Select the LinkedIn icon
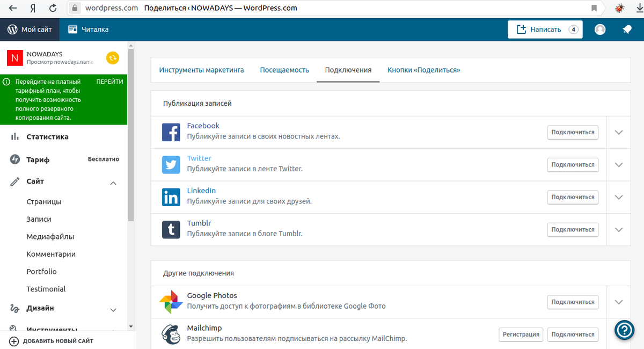Image resolution: width=644 pixels, height=349 pixels. (x=170, y=197)
